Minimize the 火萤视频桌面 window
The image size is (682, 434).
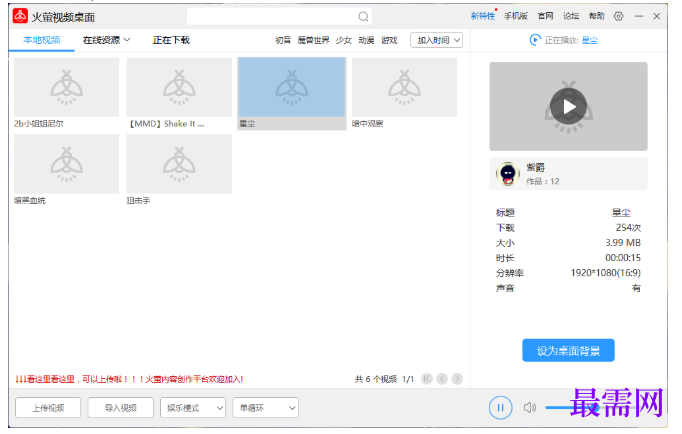click(639, 16)
